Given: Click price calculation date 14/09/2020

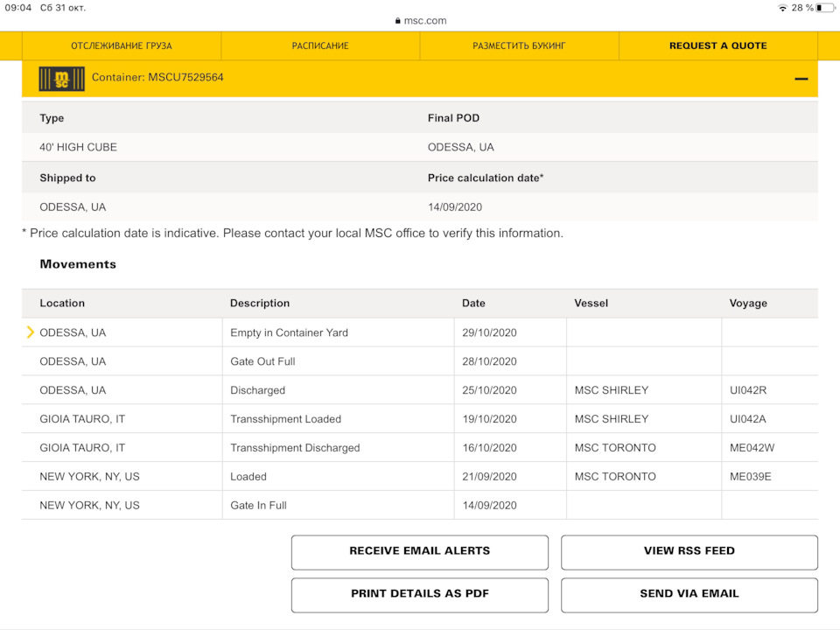Looking at the screenshot, I should [x=455, y=207].
